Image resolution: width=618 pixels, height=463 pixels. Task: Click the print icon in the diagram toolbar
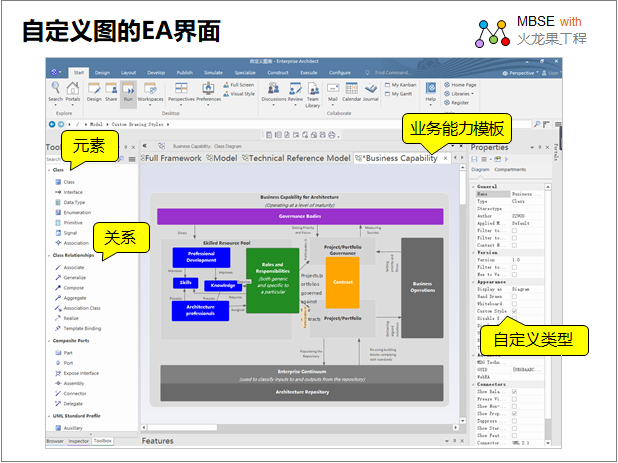click(x=332, y=135)
